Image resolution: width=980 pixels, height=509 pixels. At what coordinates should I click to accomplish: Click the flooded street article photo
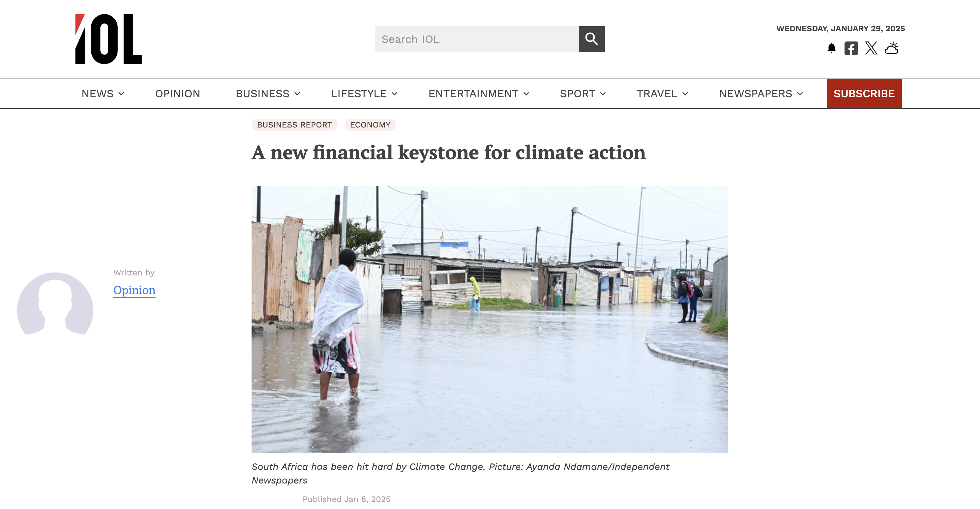[489, 319]
